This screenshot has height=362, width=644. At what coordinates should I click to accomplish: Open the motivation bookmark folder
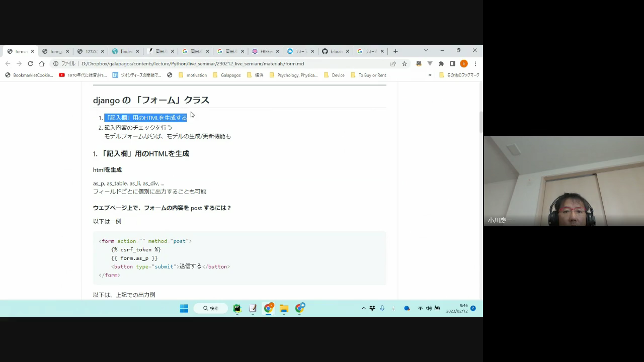(x=193, y=75)
